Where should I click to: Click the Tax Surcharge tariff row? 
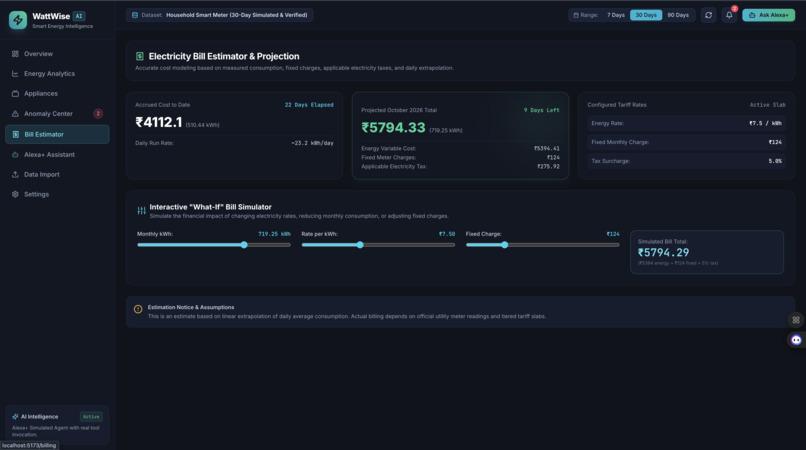click(686, 161)
